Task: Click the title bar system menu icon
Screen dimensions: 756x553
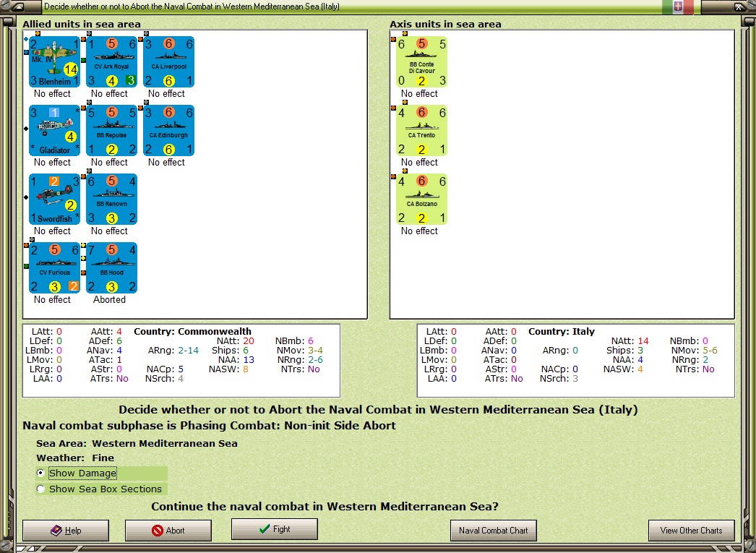Action: [x=17, y=7]
